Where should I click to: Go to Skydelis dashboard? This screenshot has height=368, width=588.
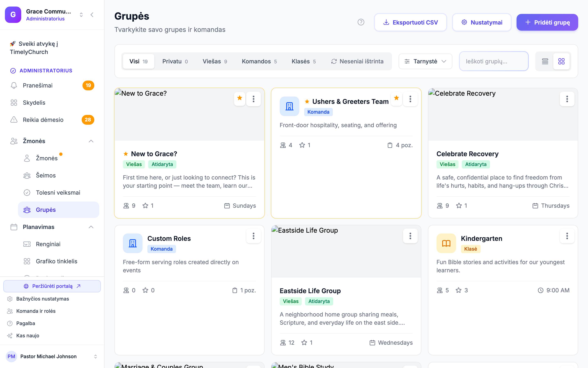(x=52, y=103)
